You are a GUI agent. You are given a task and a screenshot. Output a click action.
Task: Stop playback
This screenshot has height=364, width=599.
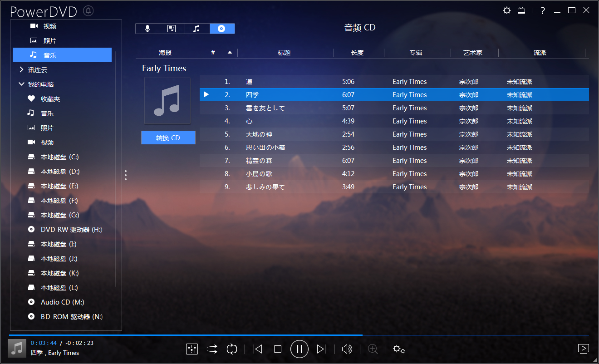point(278,349)
